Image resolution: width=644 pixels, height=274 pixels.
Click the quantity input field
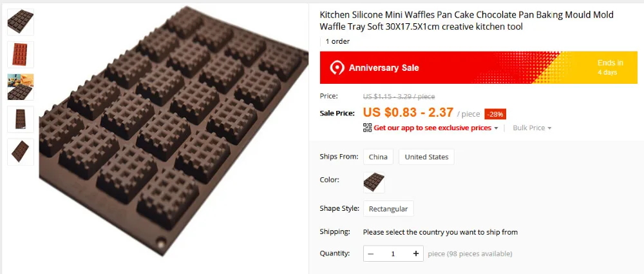[393, 253]
